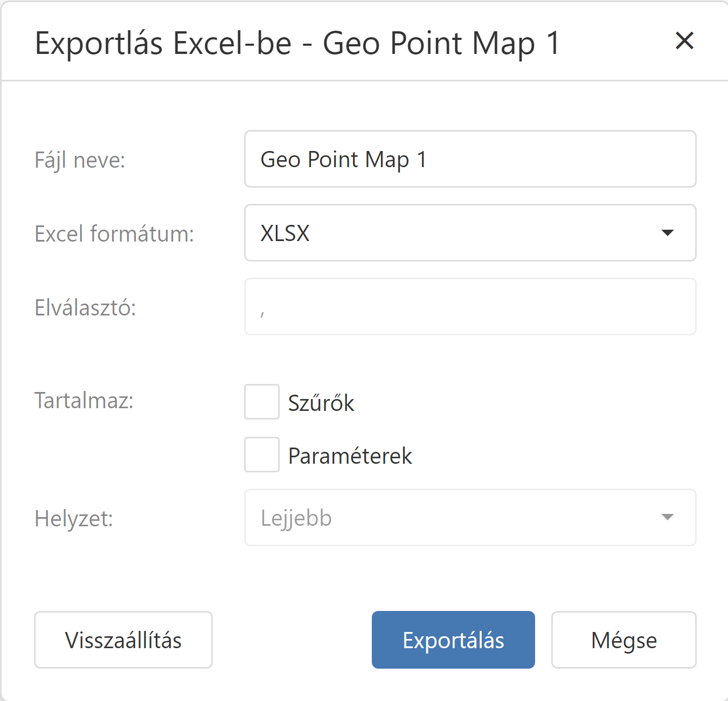Click the Helyzet label
The image size is (728, 701).
(74, 519)
